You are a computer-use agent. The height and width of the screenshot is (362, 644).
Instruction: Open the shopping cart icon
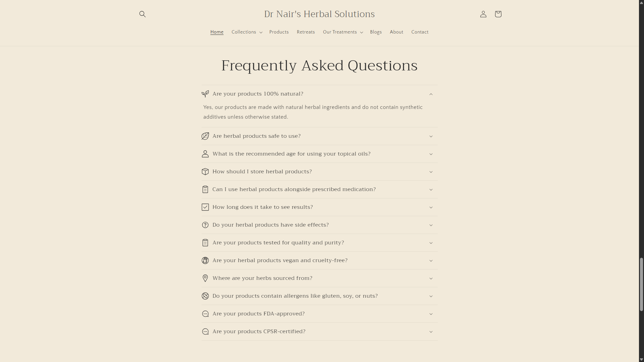coord(498,14)
